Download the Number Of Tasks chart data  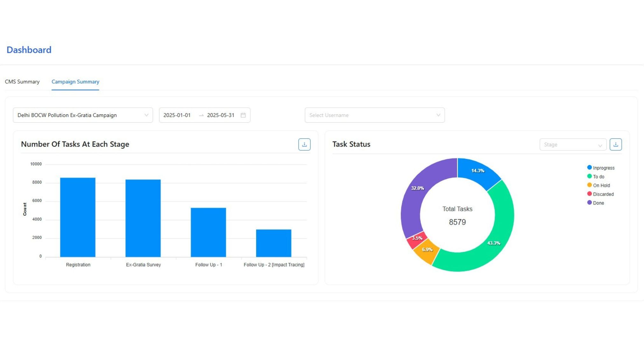(x=304, y=144)
